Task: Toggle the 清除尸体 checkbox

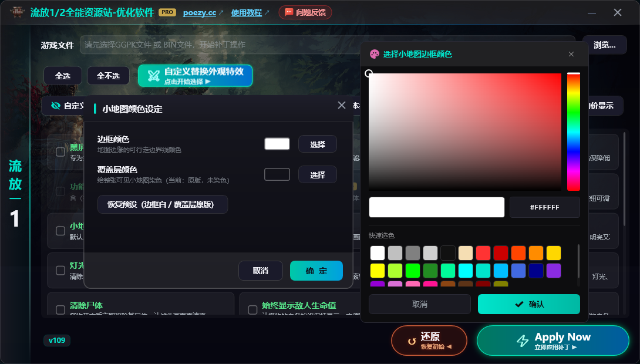Action: (60, 310)
